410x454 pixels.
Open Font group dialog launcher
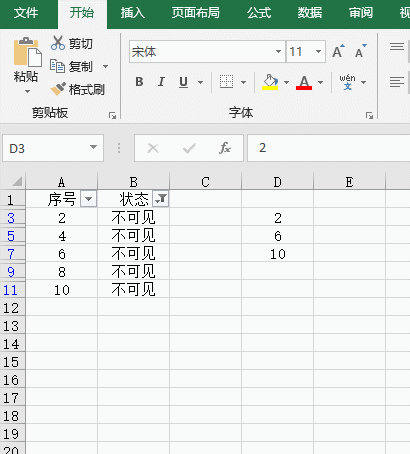pyautogui.click(x=369, y=115)
